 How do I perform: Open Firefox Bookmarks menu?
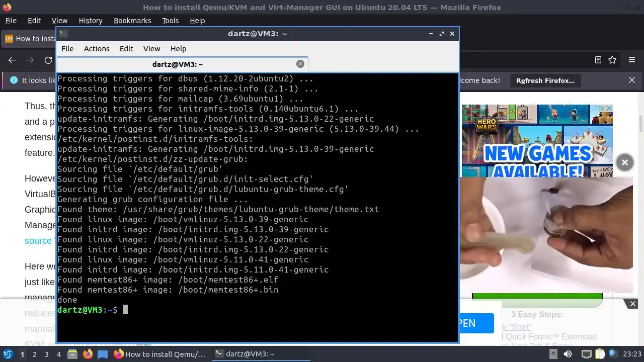[132, 21]
